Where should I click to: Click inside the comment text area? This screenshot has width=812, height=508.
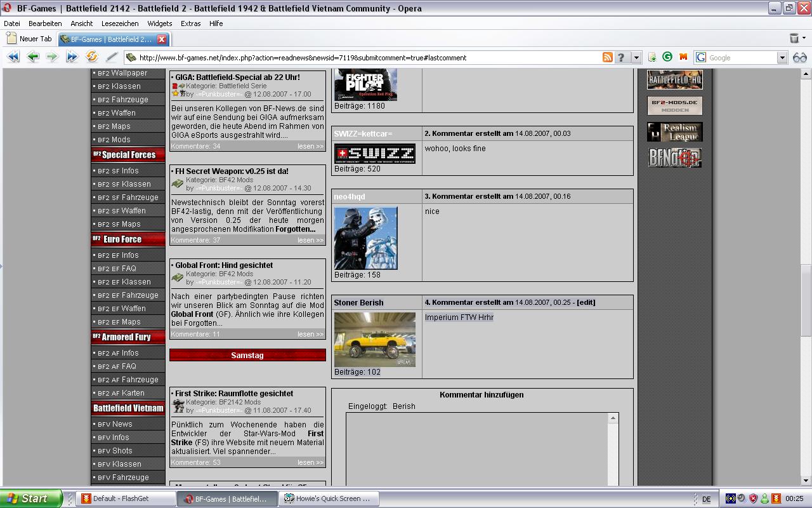[x=477, y=450]
